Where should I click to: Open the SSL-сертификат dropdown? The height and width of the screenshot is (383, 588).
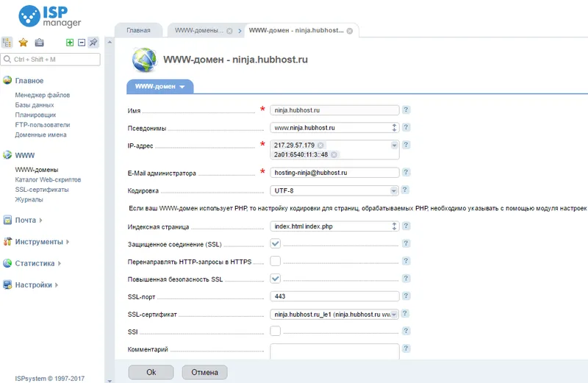coord(394,315)
